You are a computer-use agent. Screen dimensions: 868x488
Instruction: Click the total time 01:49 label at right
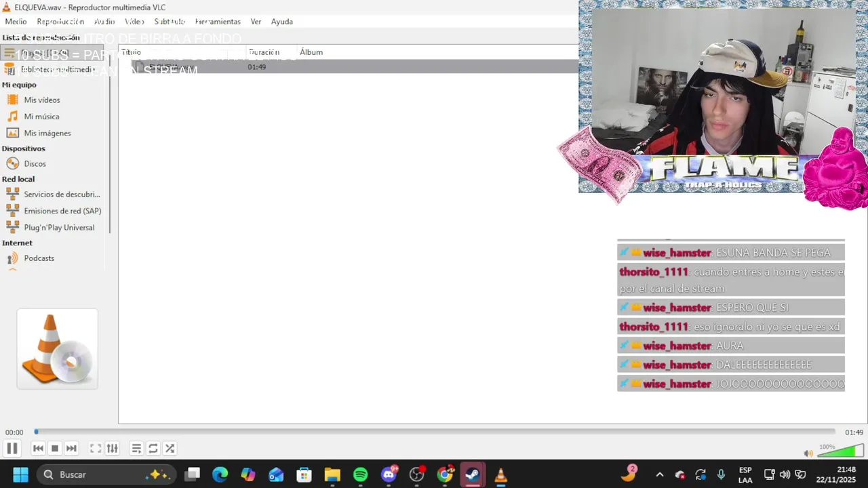point(854,432)
